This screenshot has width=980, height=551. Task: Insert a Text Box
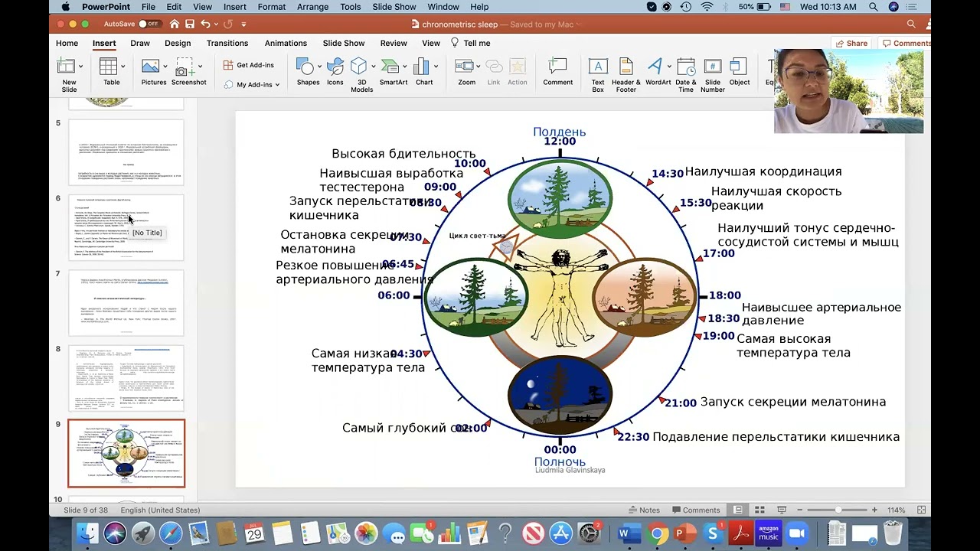pyautogui.click(x=598, y=75)
